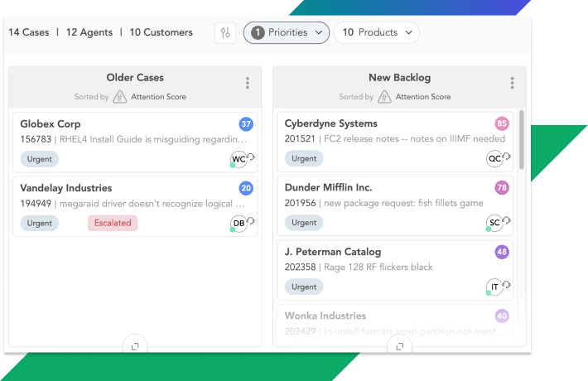Open the Cyberdyne Systems case title

pyautogui.click(x=330, y=123)
